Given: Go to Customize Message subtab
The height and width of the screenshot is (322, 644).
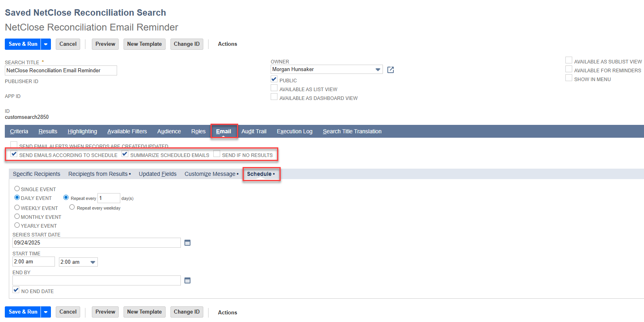Looking at the screenshot, I should click(x=210, y=174).
